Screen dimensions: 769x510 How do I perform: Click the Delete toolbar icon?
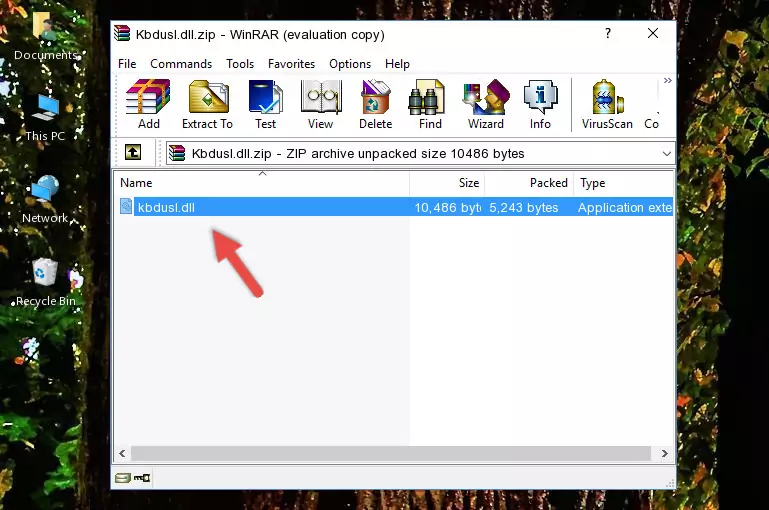point(376,104)
